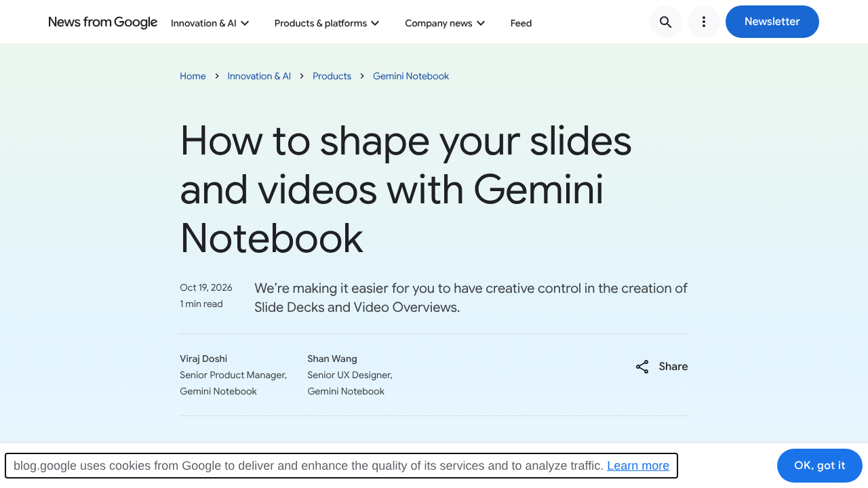The image size is (868, 488).
Task: Click the share icon
Action: pos(642,367)
